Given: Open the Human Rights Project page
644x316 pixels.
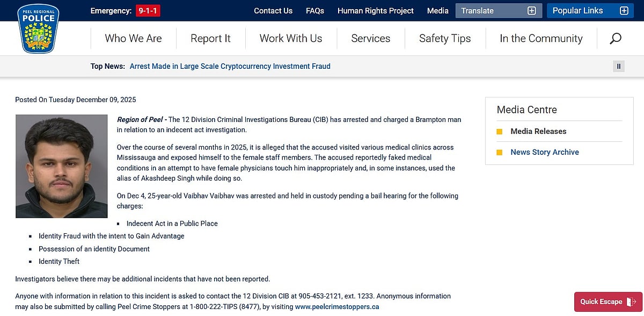Looking at the screenshot, I should 375,10.
